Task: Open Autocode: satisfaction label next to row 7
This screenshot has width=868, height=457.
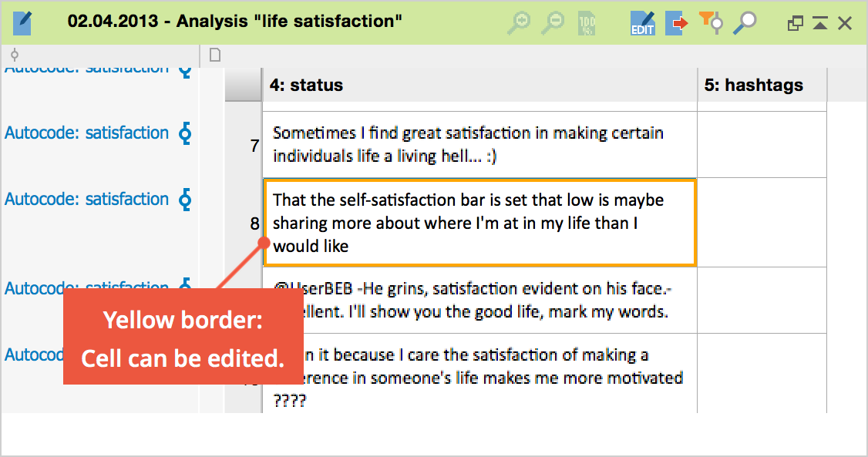Action: pyautogui.click(x=86, y=133)
